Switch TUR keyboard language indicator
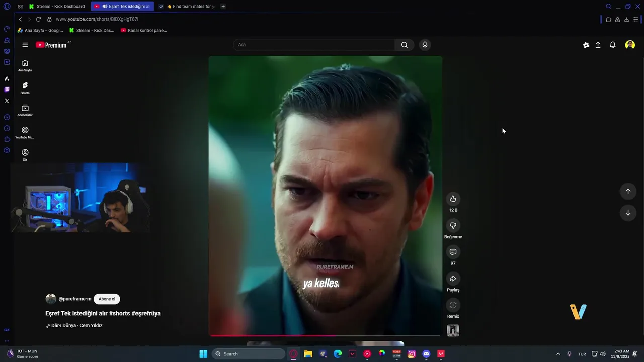The height and width of the screenshot is (362, 644). (582, 354)
